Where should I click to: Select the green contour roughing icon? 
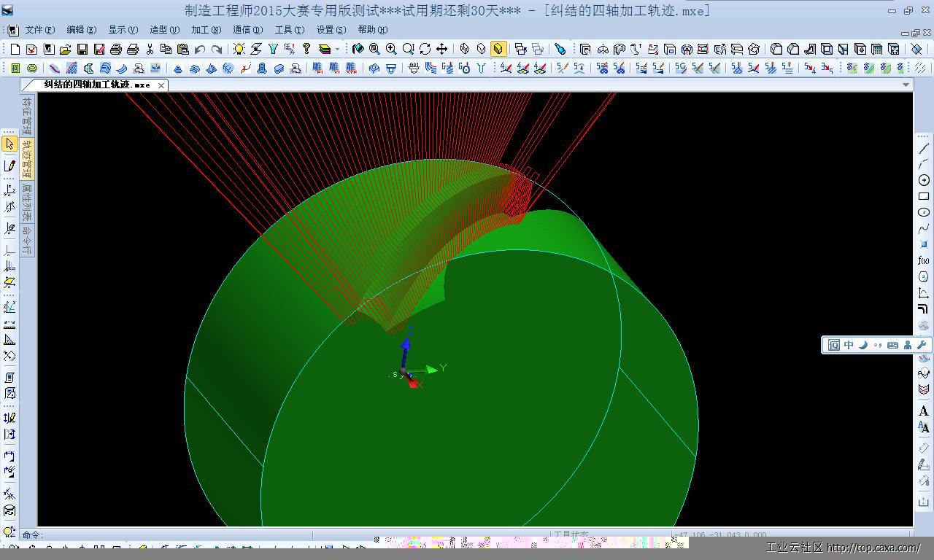[15, 68]
